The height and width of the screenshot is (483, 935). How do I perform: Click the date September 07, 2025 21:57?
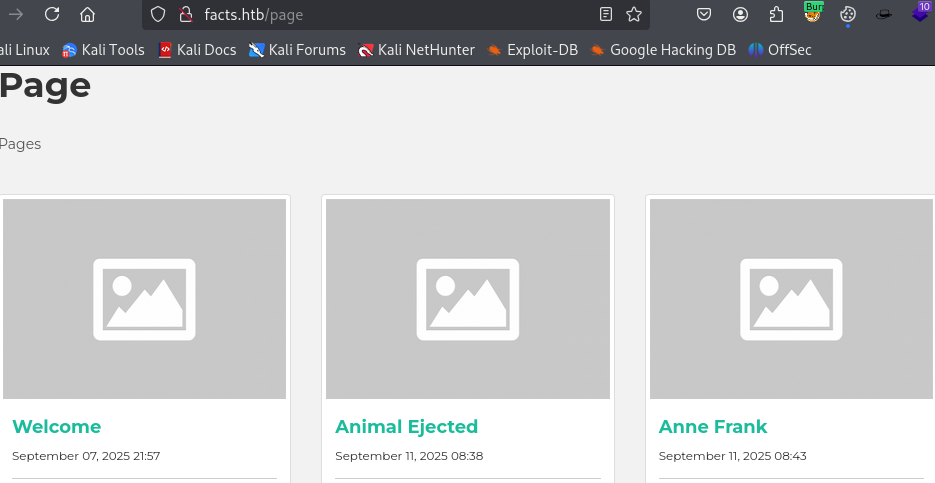(x=86, y=456)
